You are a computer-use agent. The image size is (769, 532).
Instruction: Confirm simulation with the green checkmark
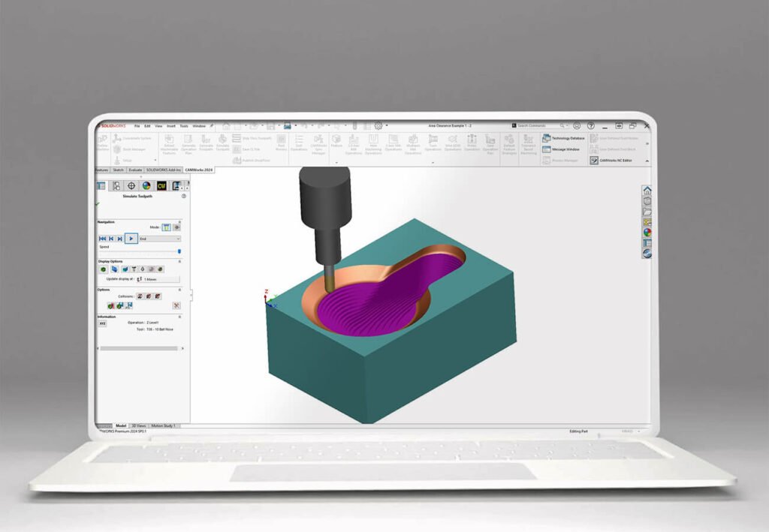click(x=97, y=204)
